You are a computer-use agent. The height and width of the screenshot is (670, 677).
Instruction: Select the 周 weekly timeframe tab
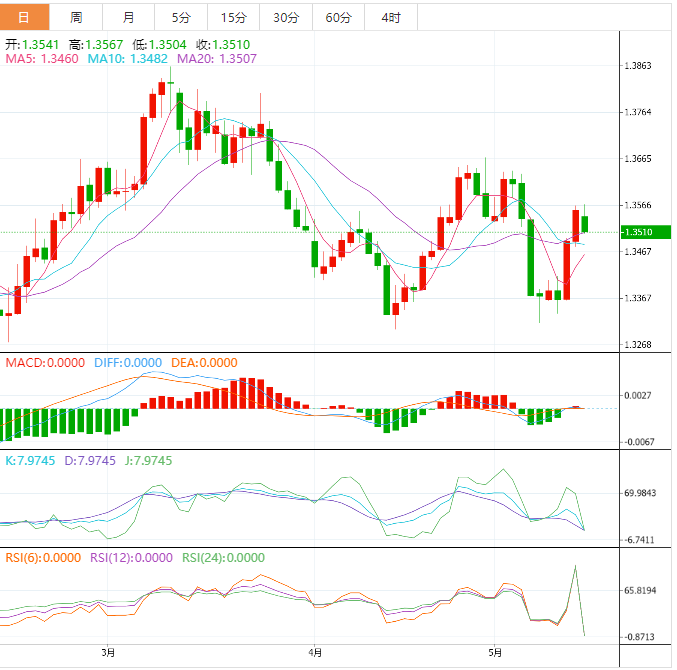click(77, 18)
